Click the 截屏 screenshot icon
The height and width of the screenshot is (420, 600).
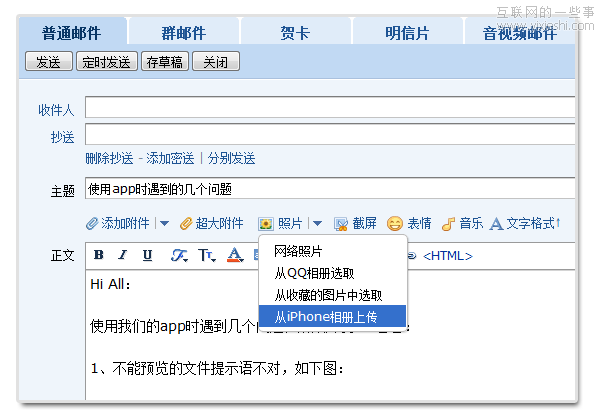point(341,224)
